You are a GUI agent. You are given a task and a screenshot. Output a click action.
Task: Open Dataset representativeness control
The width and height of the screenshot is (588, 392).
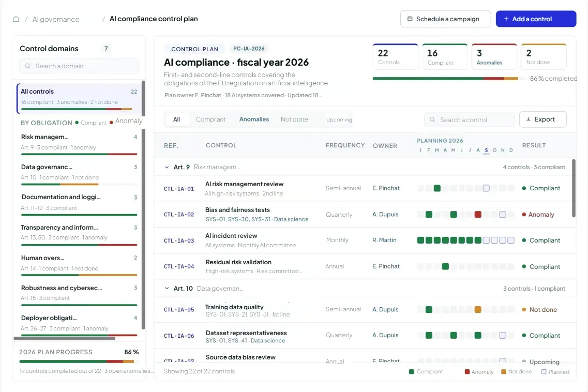(246, 333)
